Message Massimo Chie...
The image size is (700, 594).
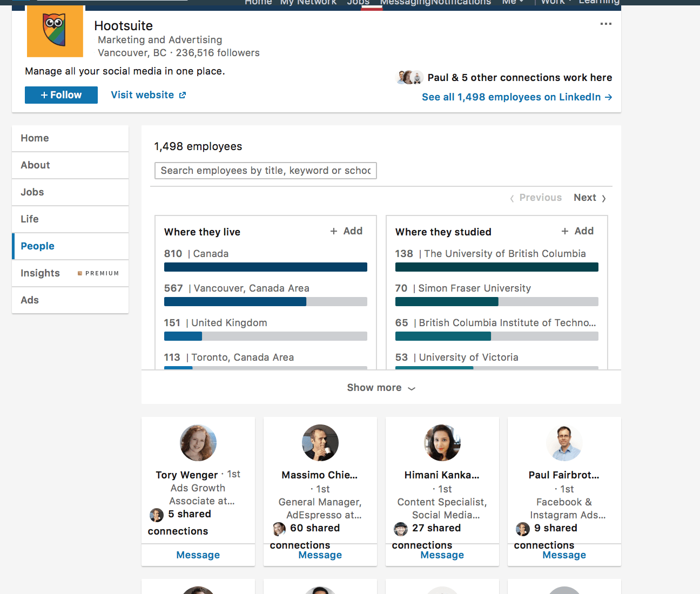pos(320,555)
